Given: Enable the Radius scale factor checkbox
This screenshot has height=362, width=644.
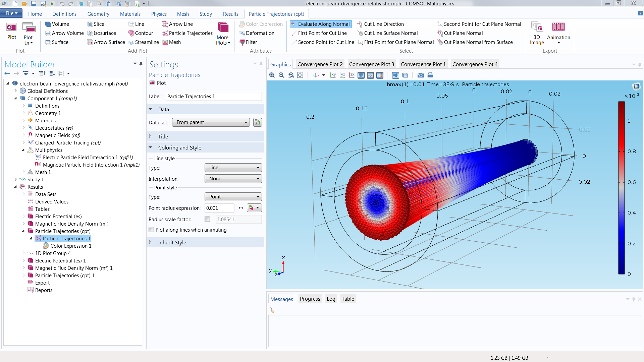Looking at the screenshot, I should pyautogui.click(x=207, y=219).
